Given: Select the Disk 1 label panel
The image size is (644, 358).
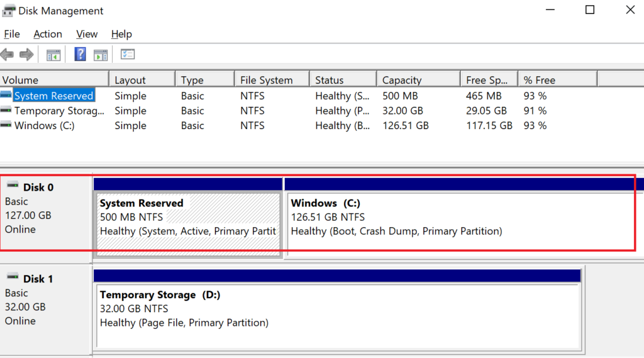Looking at the screenshot, I should (x=46, y=310).
